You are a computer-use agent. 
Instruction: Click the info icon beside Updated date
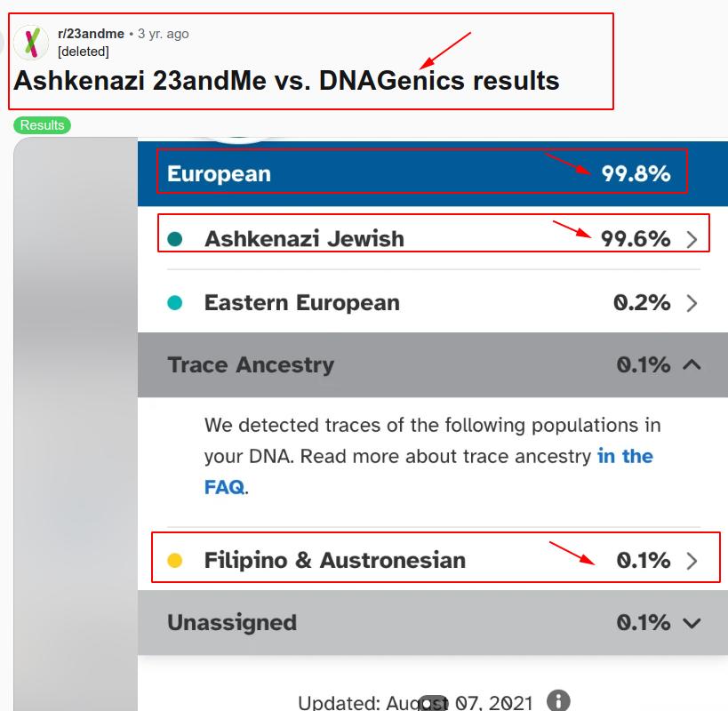click(558, 701)
